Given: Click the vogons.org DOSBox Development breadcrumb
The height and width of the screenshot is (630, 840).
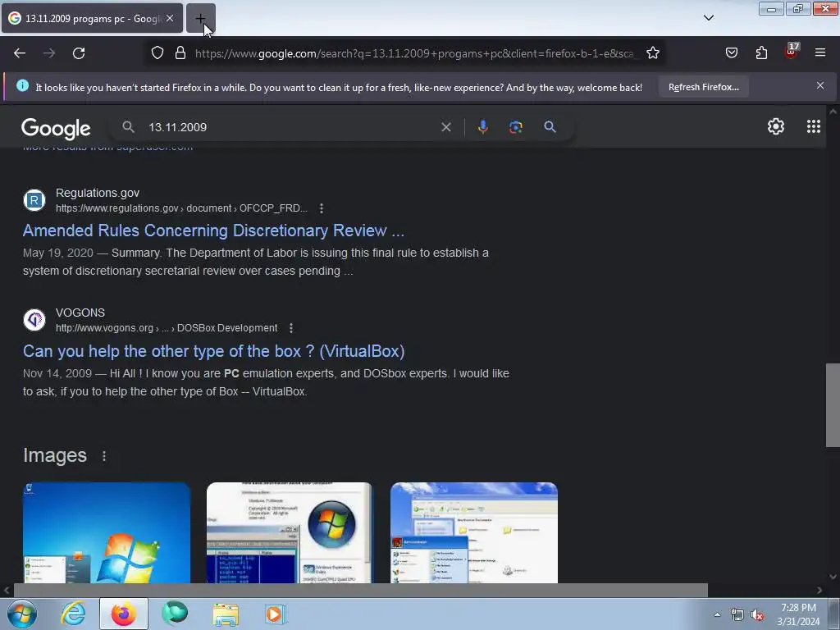Looking at the screenshot, I should (167, 328).
